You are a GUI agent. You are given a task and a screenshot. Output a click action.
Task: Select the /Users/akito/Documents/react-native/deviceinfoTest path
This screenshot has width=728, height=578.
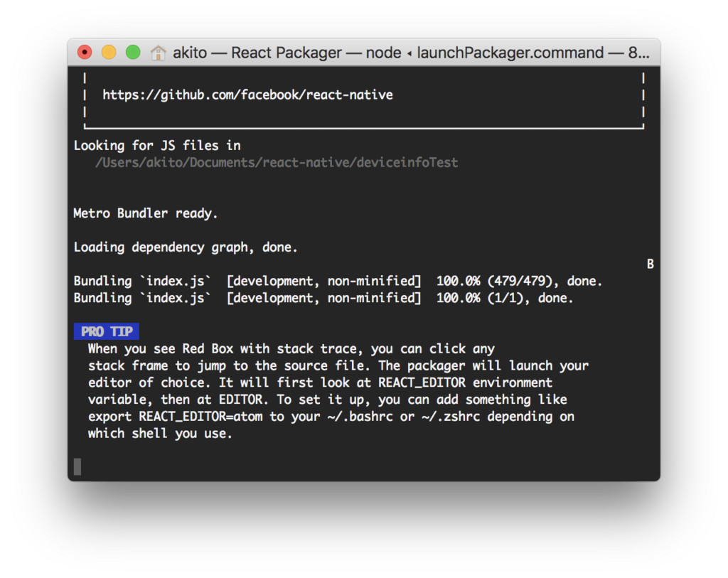[x=277, y=163]
